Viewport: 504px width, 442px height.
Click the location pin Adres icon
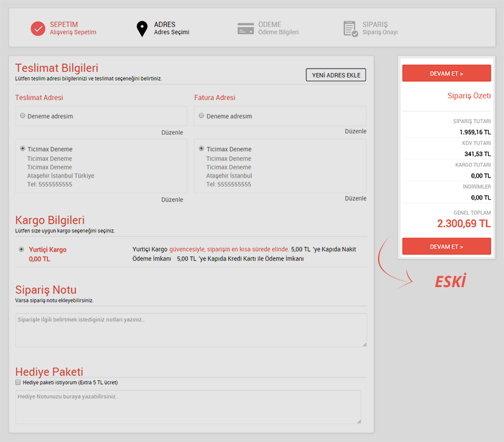[x=142, y=28]
